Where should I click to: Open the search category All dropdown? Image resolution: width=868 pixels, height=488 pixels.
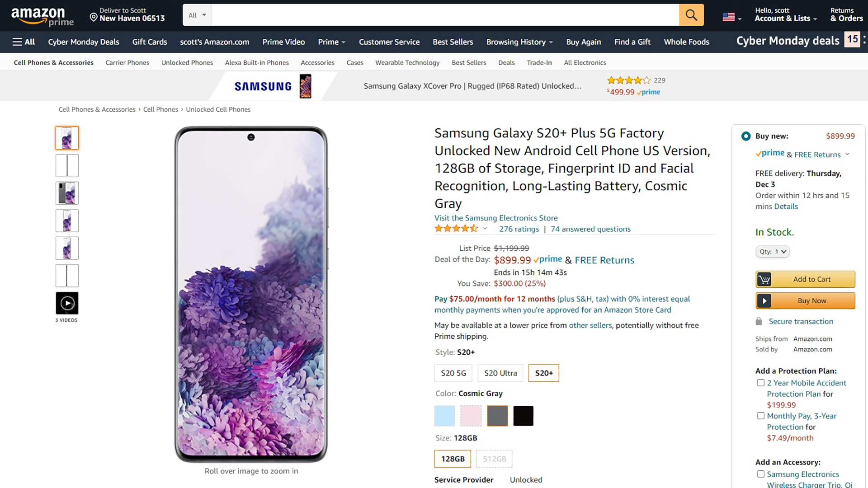pos(197,15)
